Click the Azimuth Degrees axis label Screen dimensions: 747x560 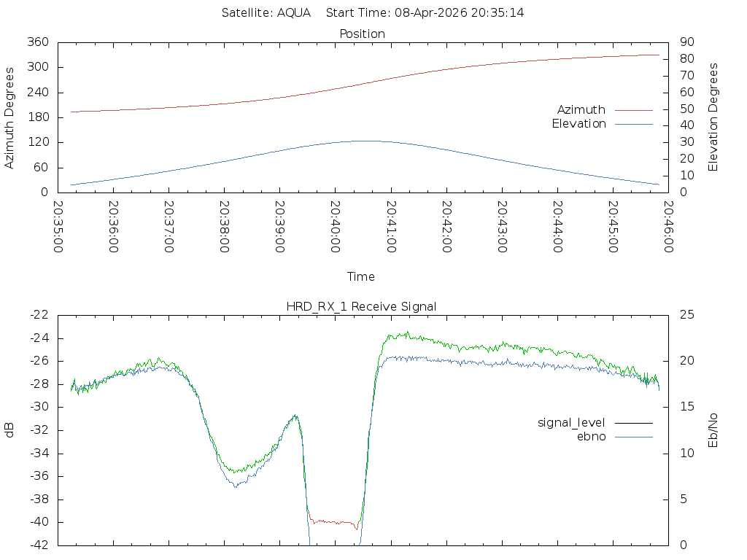pos(9,118)
